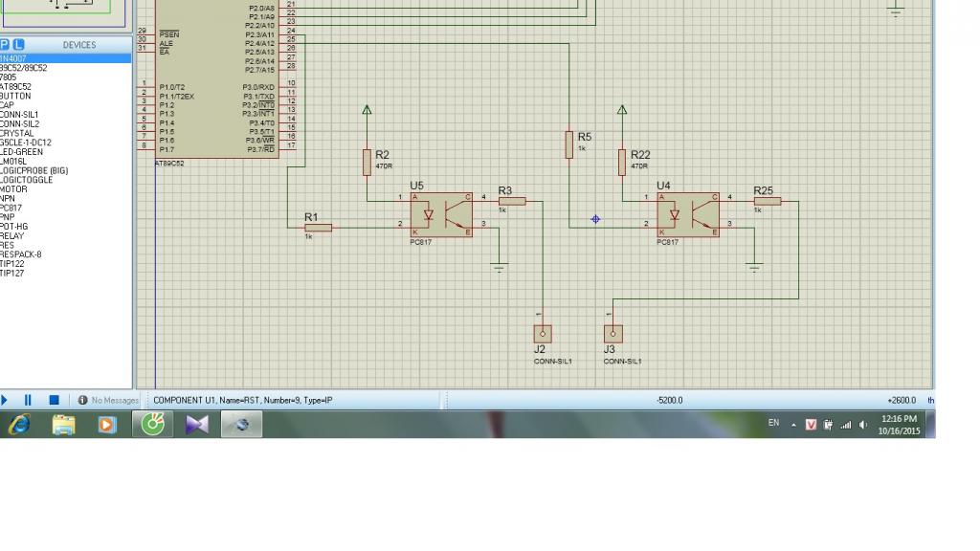The image size is (980, 551).
Task: Open Internet Explorer from the taskbar
Action: (19, 425)
